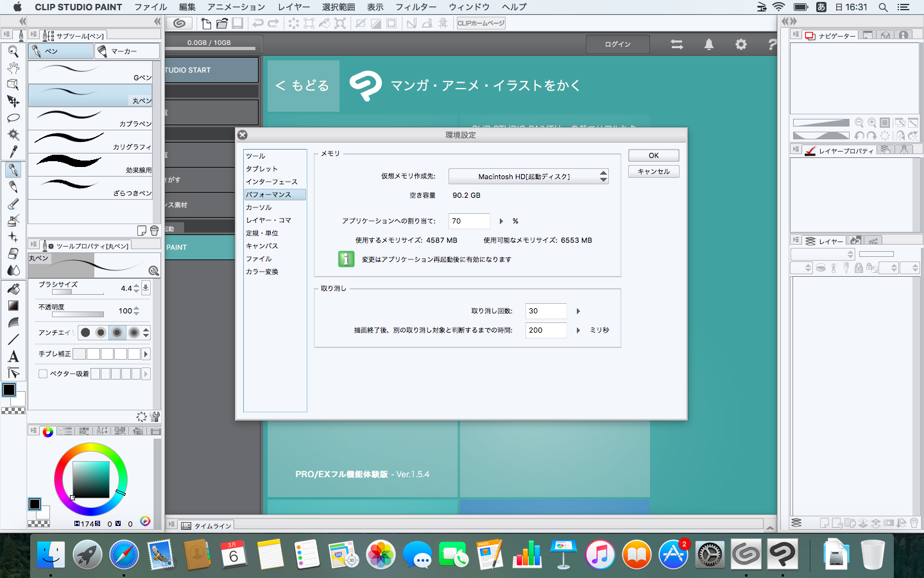Select the Hand move tool
The height and width of the screenshot is (578, 924).
[x=13, y=68]
